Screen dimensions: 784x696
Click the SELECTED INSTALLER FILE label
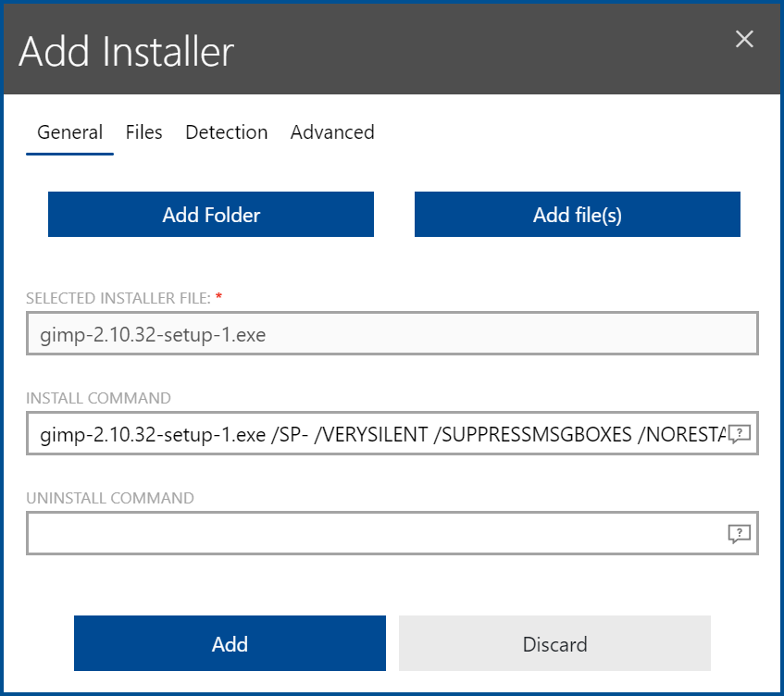point(118,298)
